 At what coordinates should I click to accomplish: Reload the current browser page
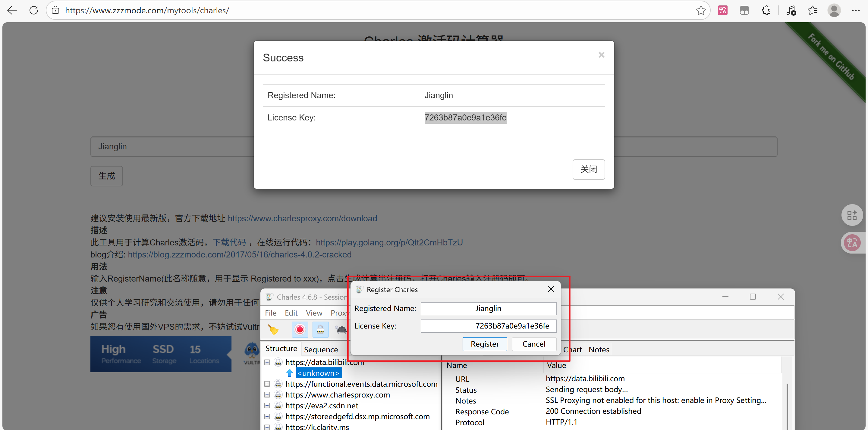34,11
